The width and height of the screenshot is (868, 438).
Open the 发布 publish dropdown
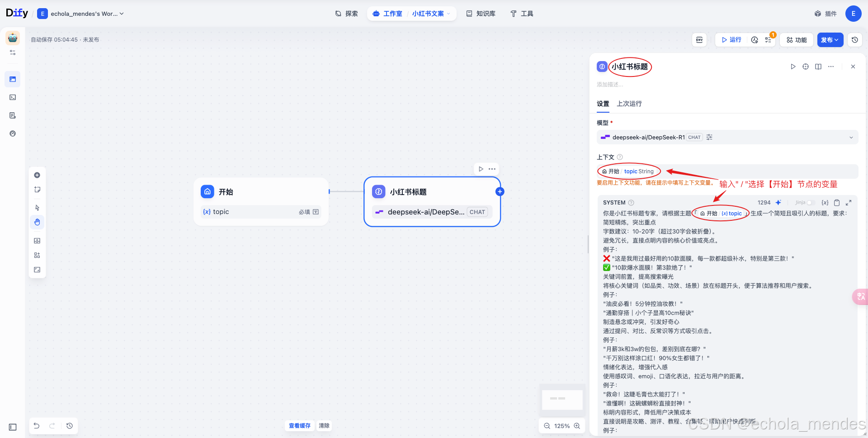point(830,40)
